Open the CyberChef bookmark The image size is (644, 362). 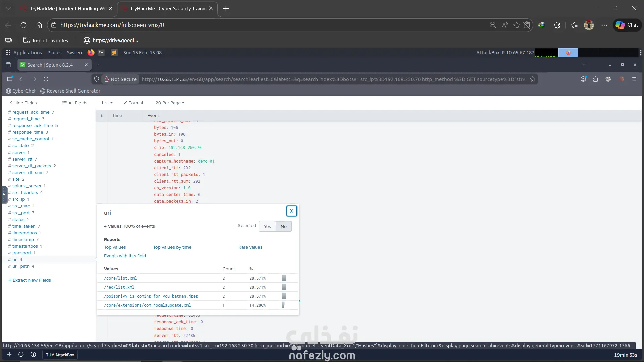[21, 91]
